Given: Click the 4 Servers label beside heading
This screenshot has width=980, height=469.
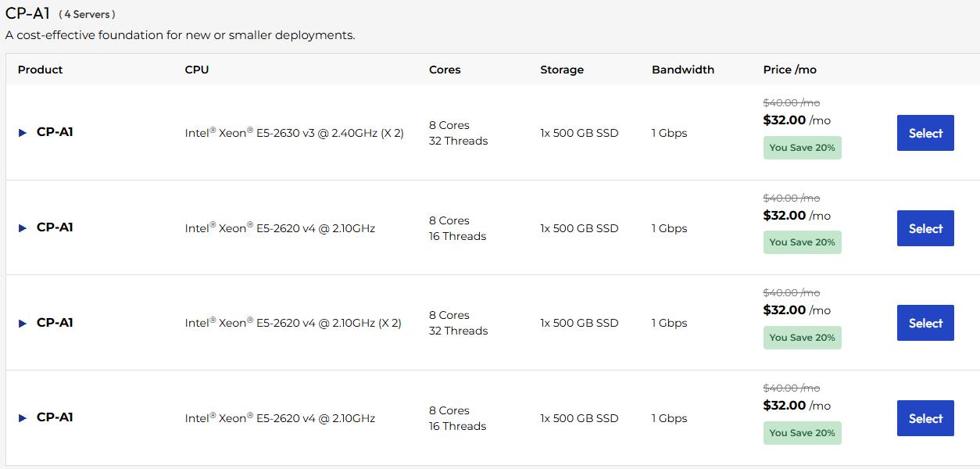Looking at the screenshot, I should (x=87, y=14).
